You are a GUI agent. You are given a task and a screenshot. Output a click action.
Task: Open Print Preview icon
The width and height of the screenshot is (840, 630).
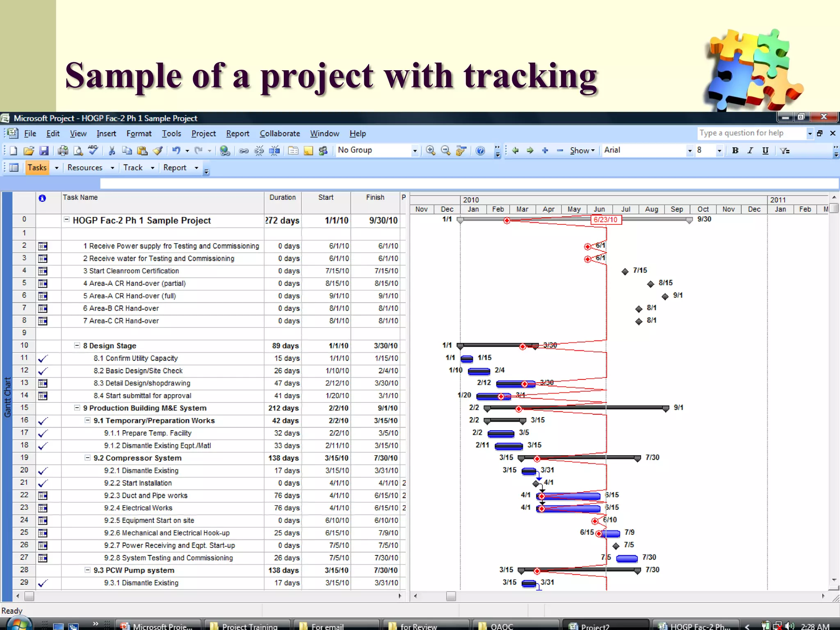(x=78, y=151)
